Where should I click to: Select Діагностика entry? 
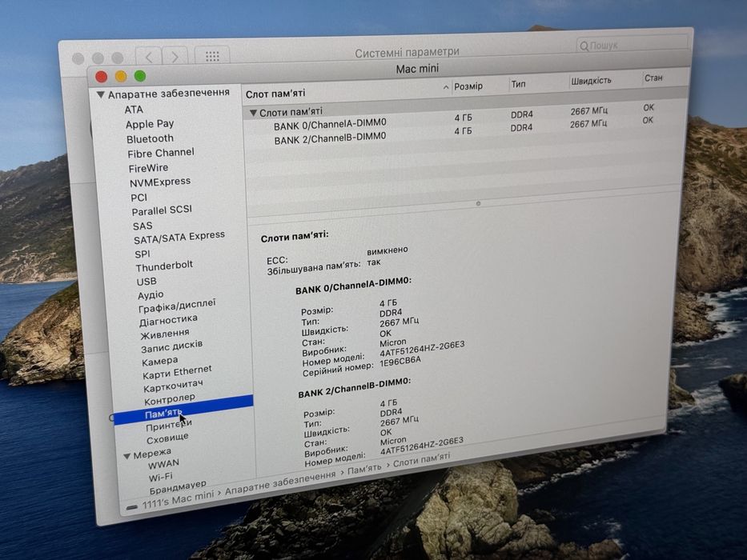pyautogui.click(x=168, y=320)
